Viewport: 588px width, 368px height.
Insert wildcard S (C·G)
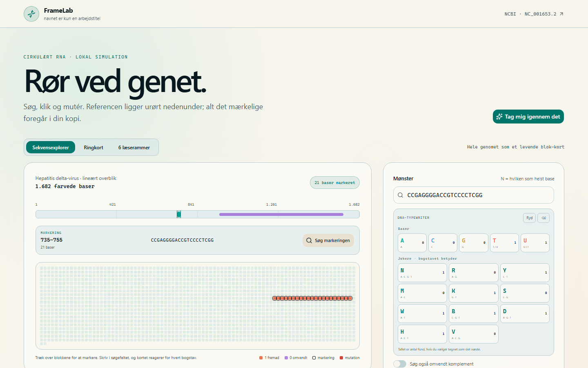pos(525,293)
